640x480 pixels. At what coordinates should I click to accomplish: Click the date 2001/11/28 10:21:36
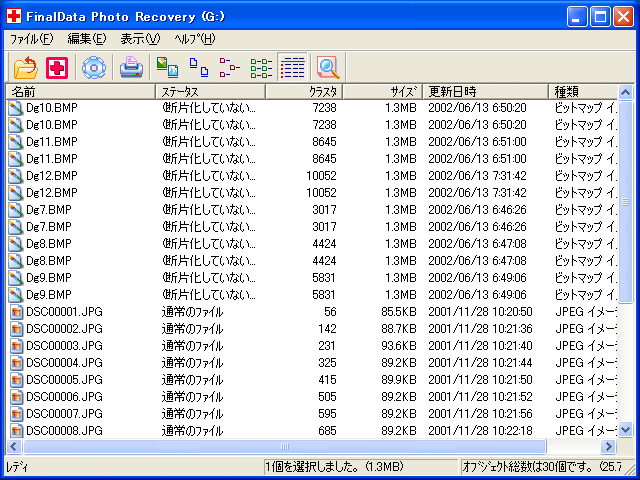click(480, 329)
